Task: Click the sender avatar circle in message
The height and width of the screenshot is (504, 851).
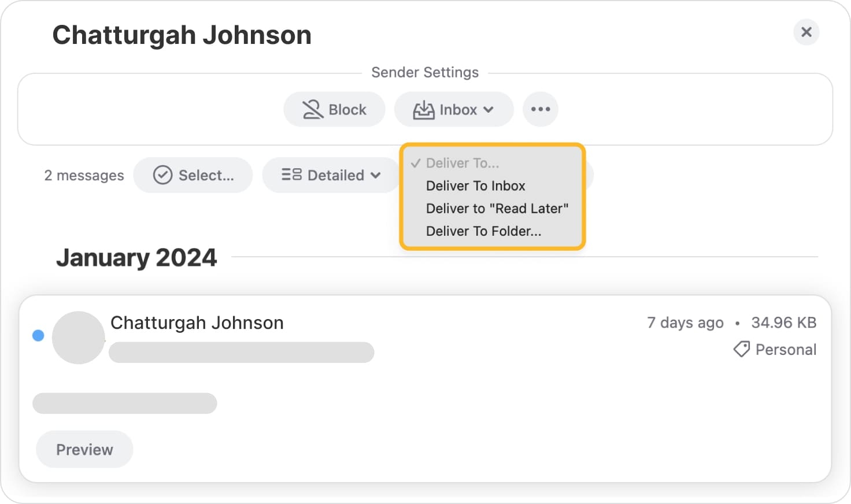Action: [78, 338]
